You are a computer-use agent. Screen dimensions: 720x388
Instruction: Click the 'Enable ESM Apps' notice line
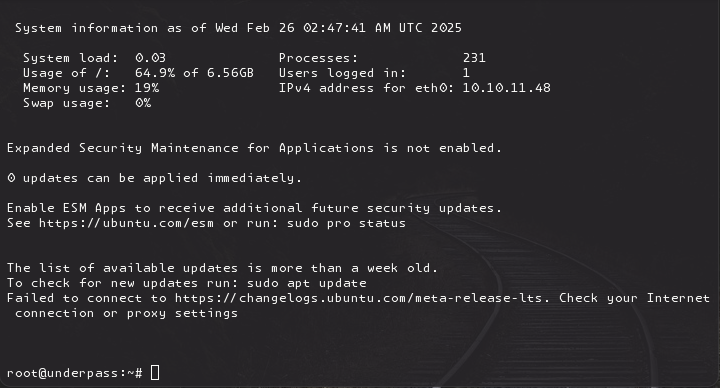click(x=254, y=208)
